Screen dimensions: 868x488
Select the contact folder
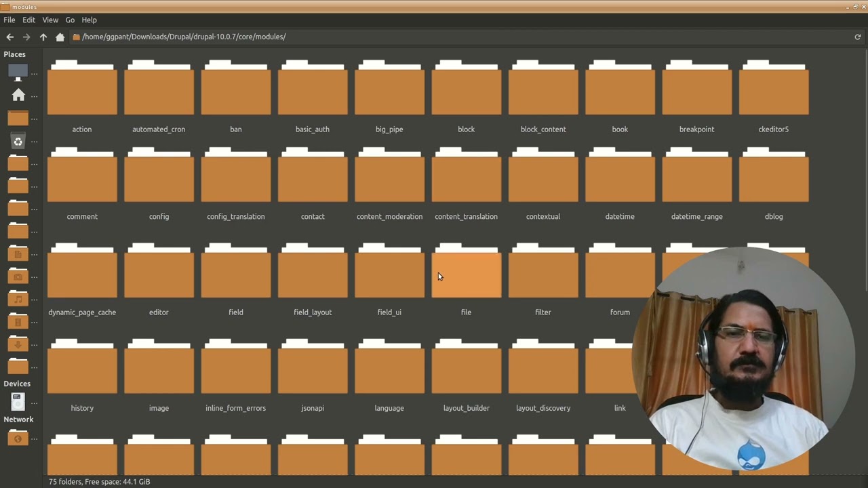[x=313, y=176]
